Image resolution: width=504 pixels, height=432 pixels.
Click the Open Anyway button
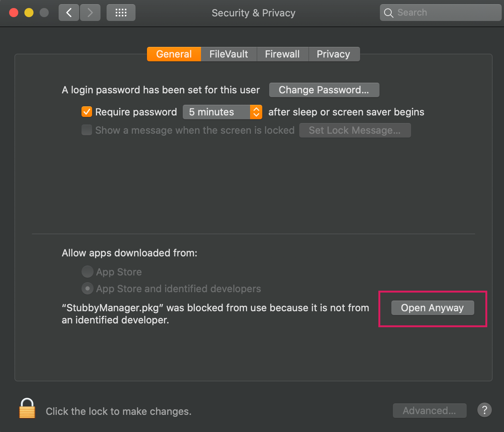click(x=432, y=308)
